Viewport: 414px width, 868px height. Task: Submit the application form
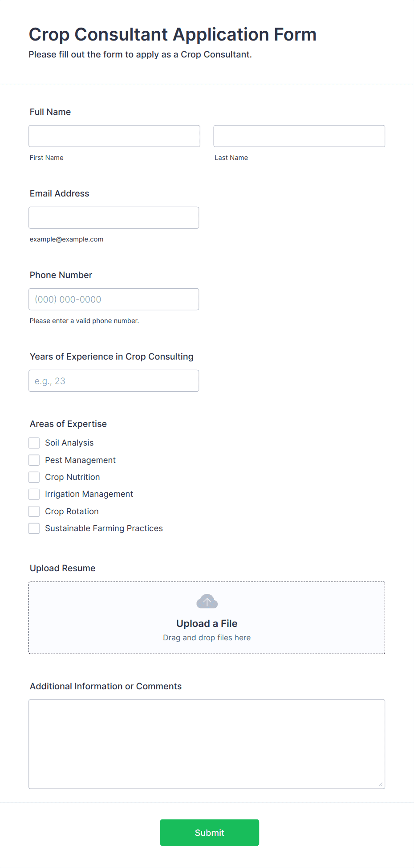point(210,832)
